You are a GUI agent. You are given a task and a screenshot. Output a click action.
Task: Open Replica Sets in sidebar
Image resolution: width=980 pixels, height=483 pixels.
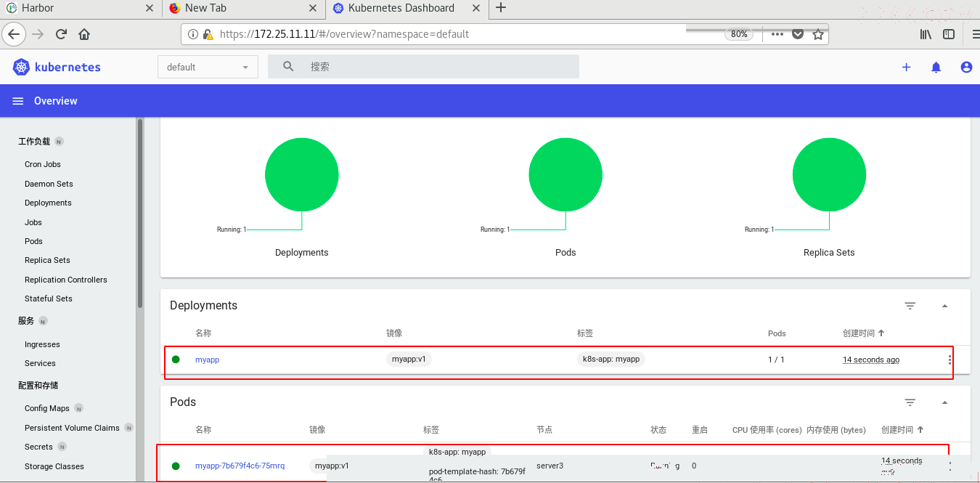47,261
